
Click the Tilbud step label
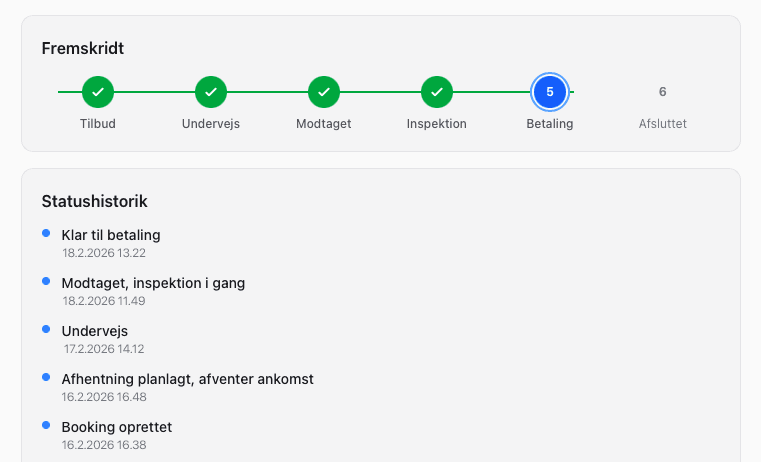[98, 124]
